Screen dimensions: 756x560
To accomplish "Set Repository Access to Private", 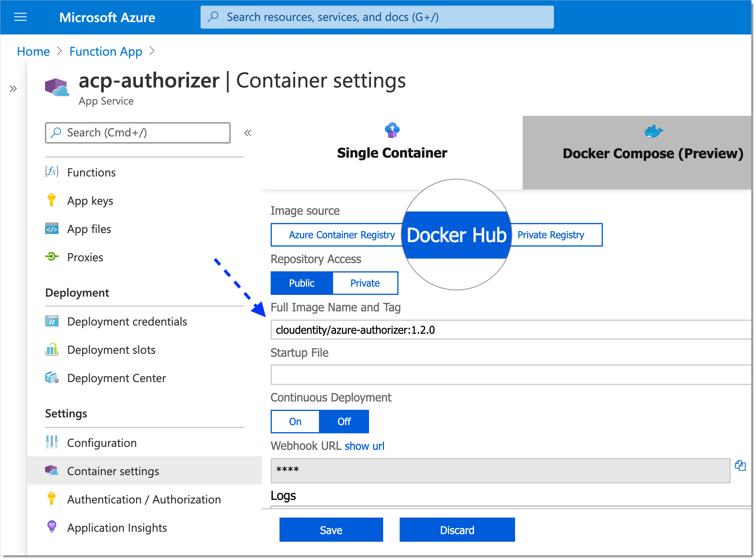I will [x=365, y=283].
